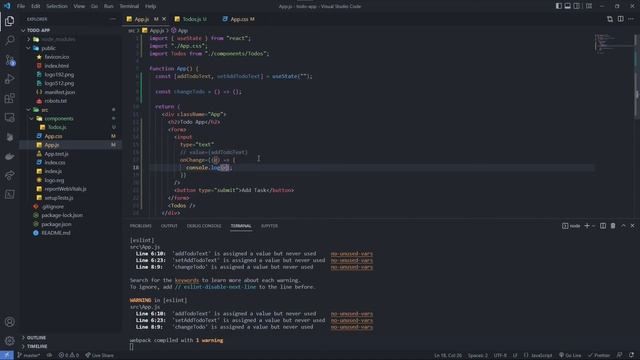The width and height of the screenshot is (640, 360).
Task: Open editor more actions ellipsis
Action: coord(631,19)
